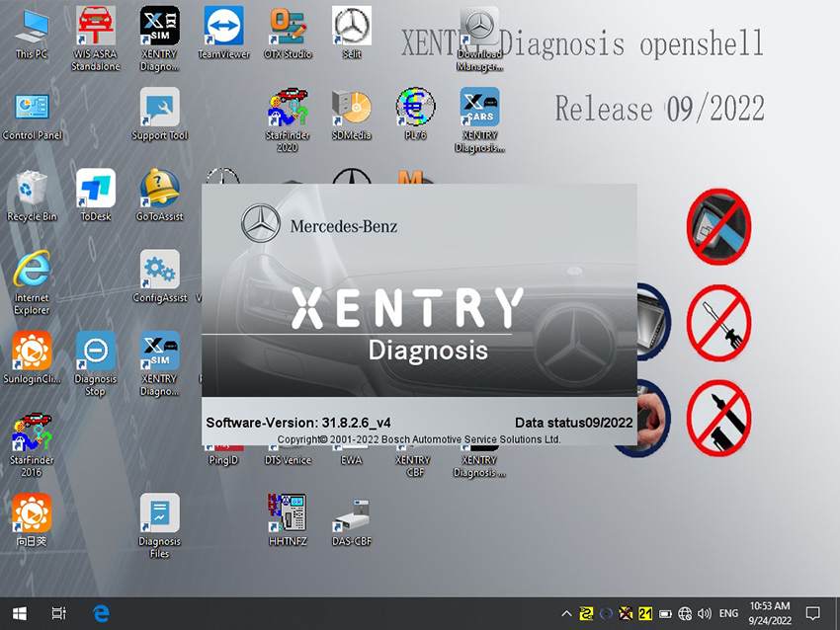Open the DAS-CBF shortcut
Image resolution: width=840 pixels, height=630 pixels.
[x=352, y=520]
